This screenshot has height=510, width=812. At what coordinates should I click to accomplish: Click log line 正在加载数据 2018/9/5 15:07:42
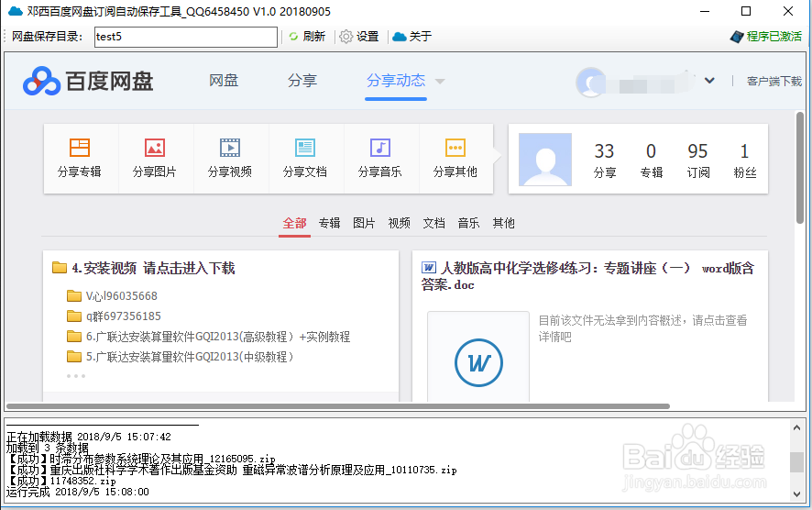tap(89, 437)
